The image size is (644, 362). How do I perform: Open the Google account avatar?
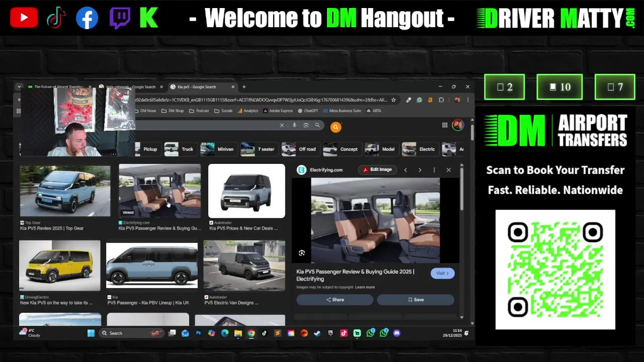tap(457, 125)
